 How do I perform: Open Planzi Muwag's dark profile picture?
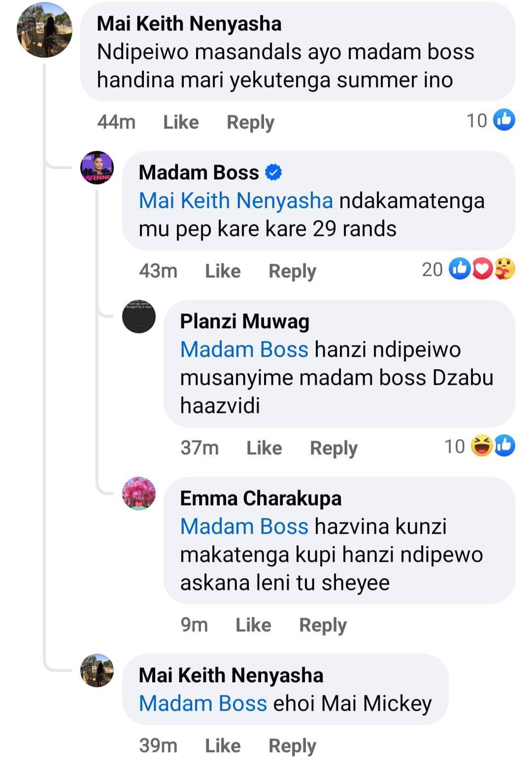pyautogui.click(x=139, y=316)
